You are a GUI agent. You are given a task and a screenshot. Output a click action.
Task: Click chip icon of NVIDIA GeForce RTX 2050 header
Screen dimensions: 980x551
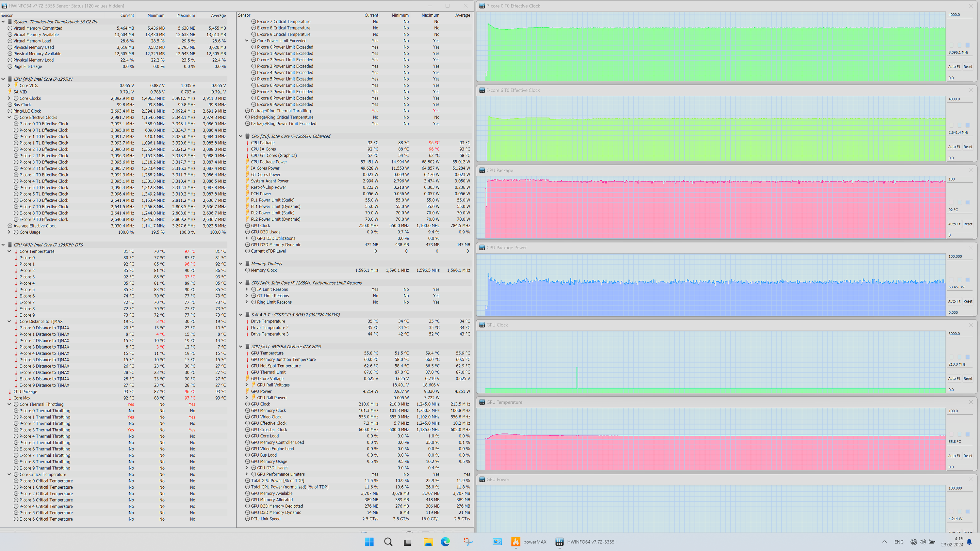click(247, 346)
